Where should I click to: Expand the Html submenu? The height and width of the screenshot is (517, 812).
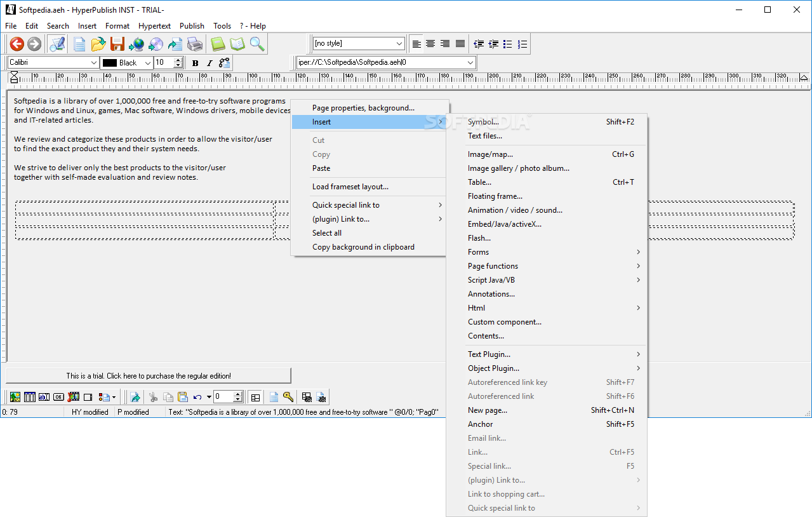pyautogui.click(x=547, y=308)
